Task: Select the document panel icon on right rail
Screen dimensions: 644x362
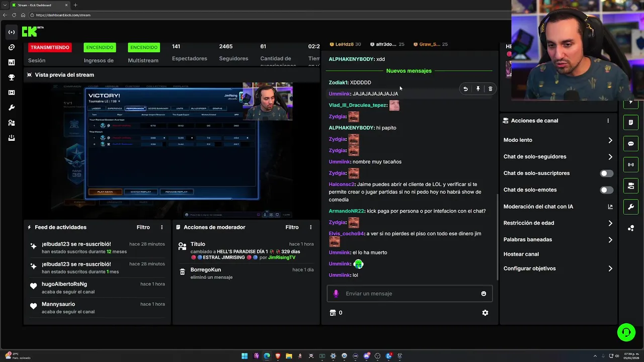Action: coord(631,123)
